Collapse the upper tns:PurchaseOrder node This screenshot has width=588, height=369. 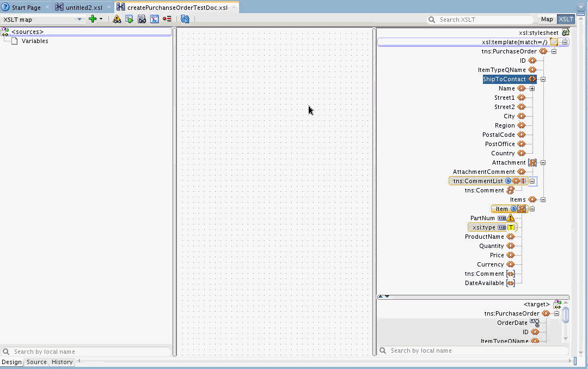554,51
